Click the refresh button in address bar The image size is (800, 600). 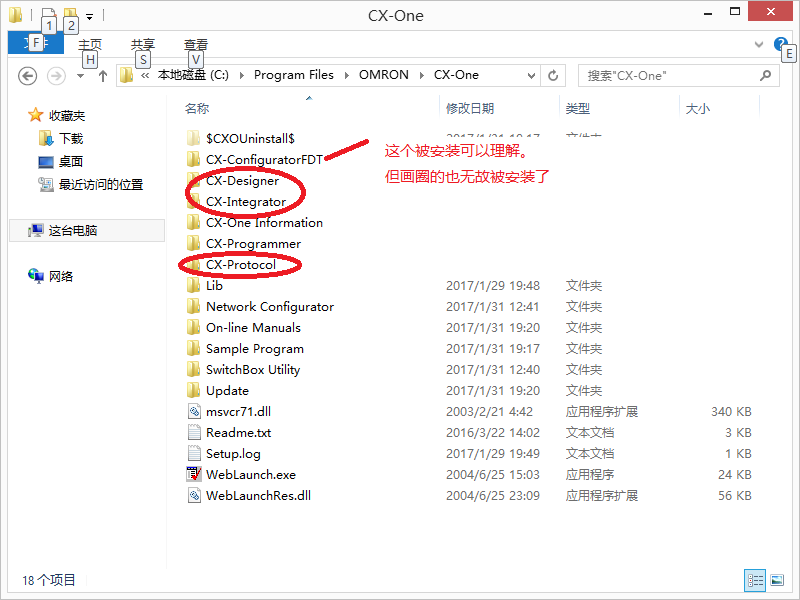point(554,75)
